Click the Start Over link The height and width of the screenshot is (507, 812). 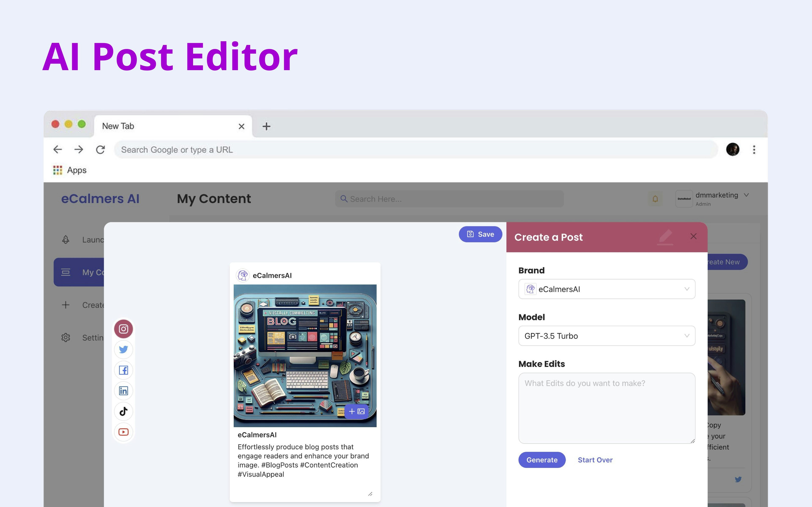(x=595, y=460)
